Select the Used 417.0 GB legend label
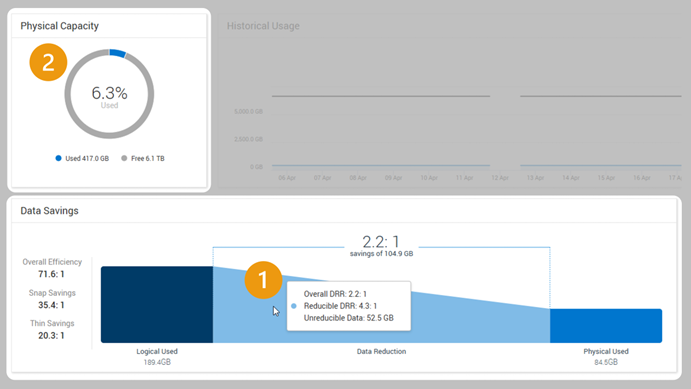Screen dimensions: 691x389 point(87,159)
